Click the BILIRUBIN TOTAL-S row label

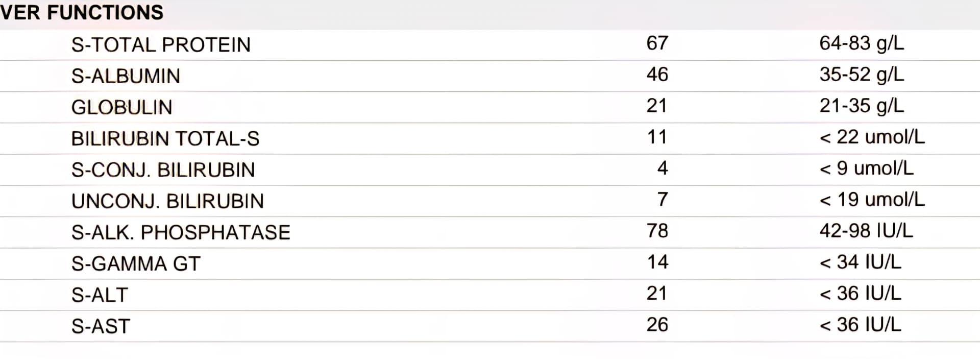pos(165,138)
